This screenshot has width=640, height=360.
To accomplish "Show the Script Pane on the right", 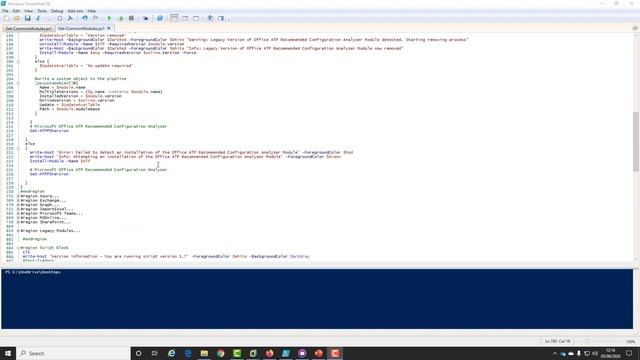I will point(185,18).
